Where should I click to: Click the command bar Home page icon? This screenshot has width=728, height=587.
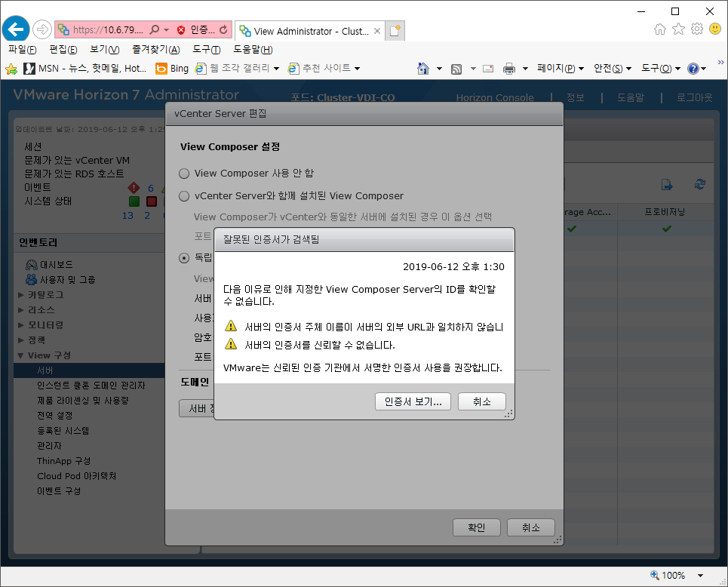pyautogui.click(x=423, y=68)
